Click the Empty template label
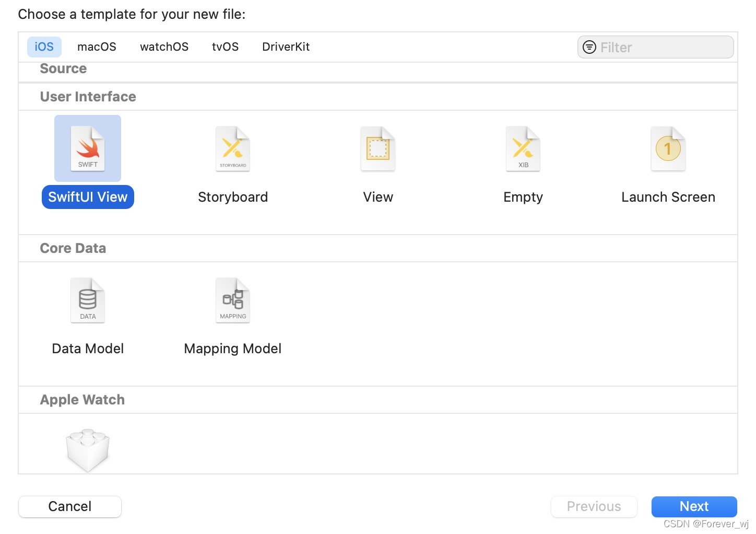 click(x=523, y=197)
